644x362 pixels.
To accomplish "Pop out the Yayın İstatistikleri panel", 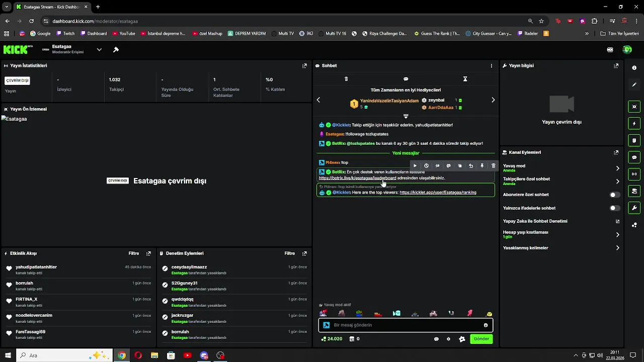I will 304,66.
